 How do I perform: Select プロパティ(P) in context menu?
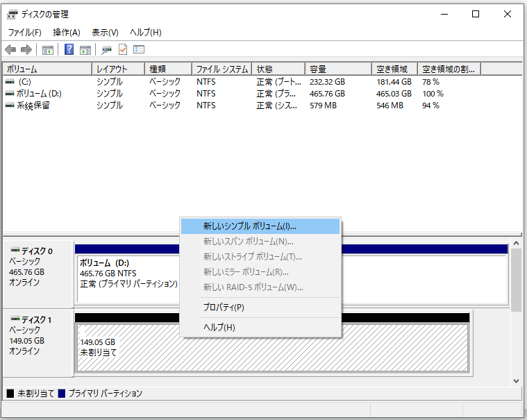260,307
